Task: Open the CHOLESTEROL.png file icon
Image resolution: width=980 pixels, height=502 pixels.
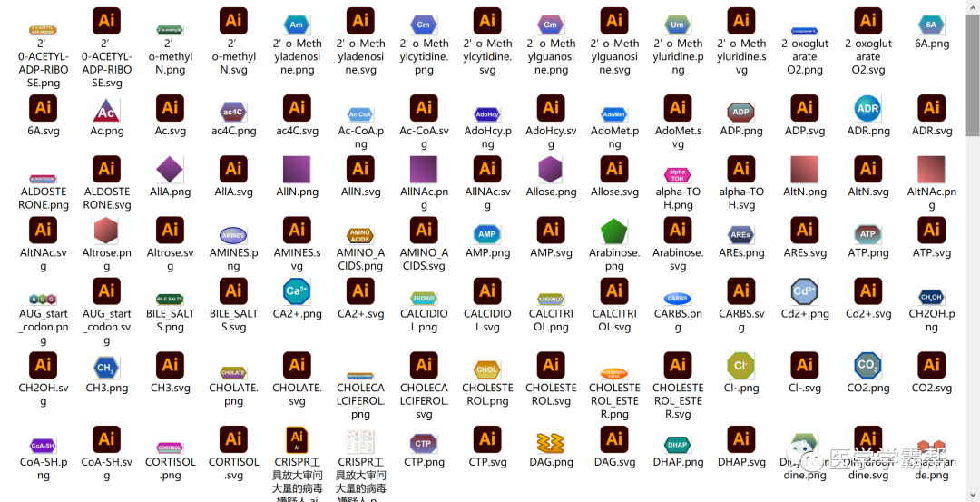Action: pos(487,369)
